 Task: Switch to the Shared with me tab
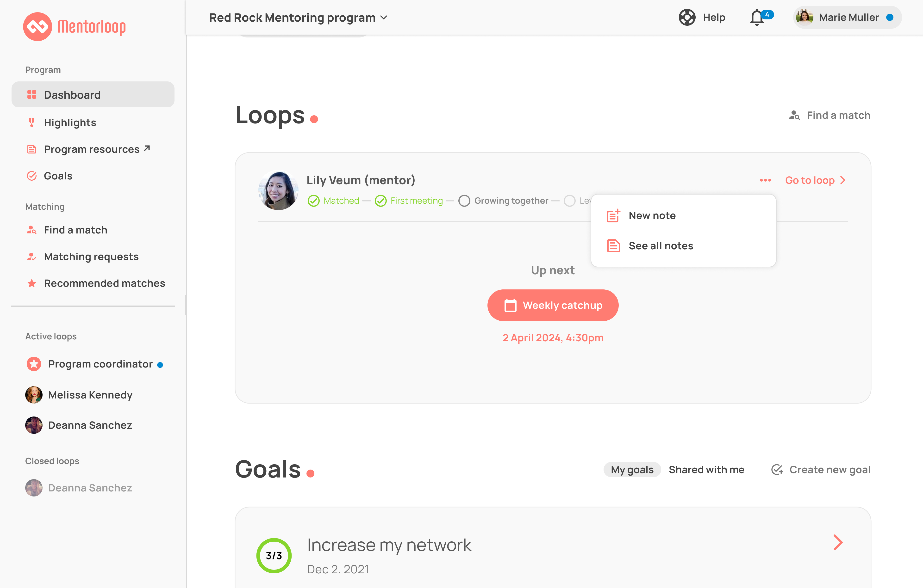coord(706,469)
